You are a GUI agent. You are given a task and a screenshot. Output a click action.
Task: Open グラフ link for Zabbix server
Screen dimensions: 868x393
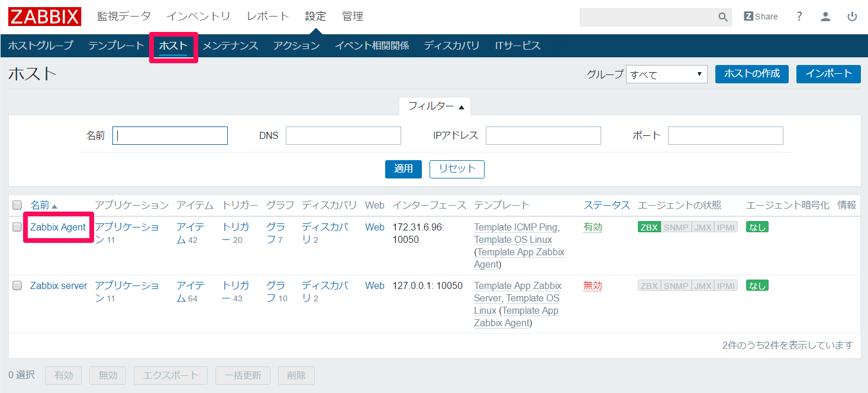click(x=276, y=291)
